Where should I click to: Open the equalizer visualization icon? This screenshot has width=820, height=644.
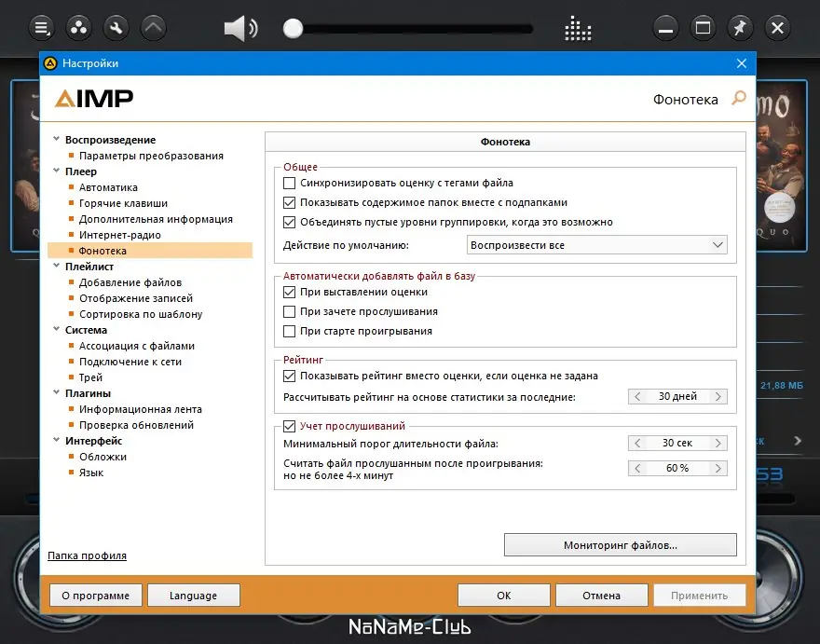578,29
